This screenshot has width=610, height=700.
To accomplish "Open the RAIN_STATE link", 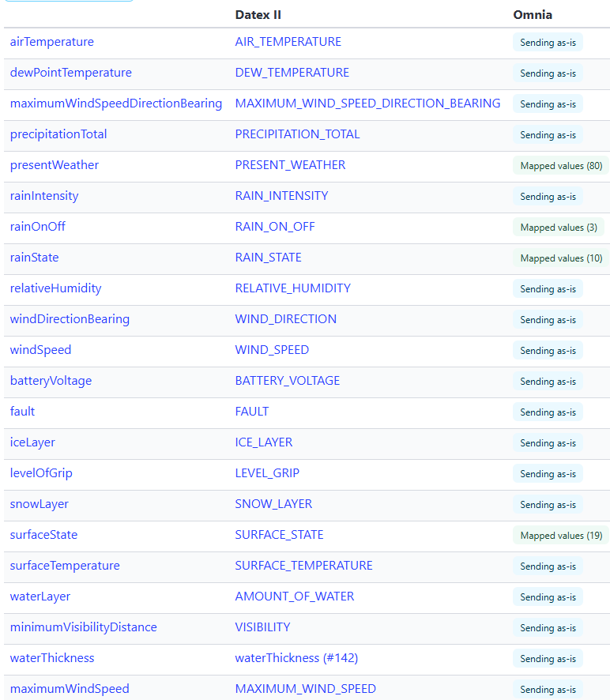I will [x=269, y=258].
